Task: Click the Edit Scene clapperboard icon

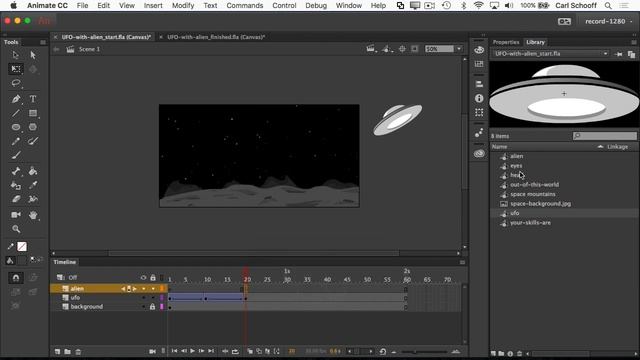Action: point(371,49)
